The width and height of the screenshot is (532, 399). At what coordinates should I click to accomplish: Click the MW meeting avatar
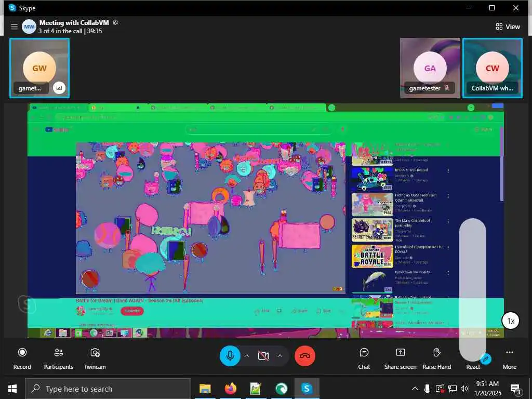(29, 26)
